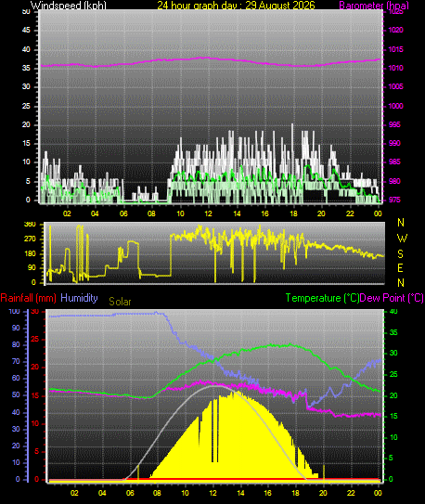Click the '1020' barometer axis value

click(395, 30)
